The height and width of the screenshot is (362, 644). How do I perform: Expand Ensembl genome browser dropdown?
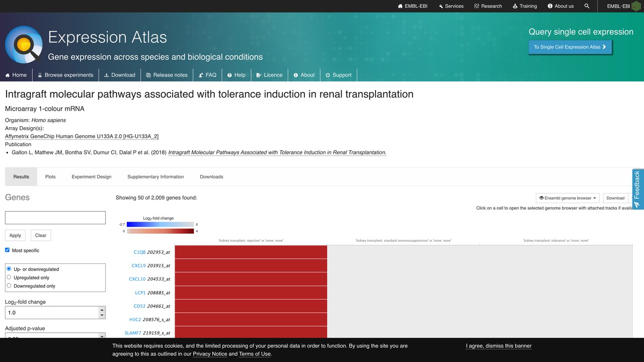pos(568,198)
